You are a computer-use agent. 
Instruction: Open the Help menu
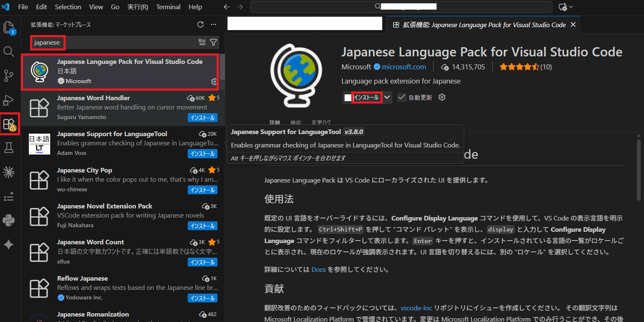pos(195,7)
